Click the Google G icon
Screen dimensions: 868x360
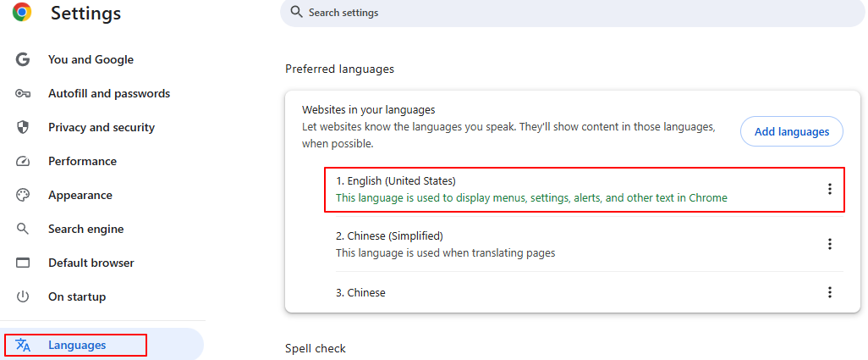(22, 59)
